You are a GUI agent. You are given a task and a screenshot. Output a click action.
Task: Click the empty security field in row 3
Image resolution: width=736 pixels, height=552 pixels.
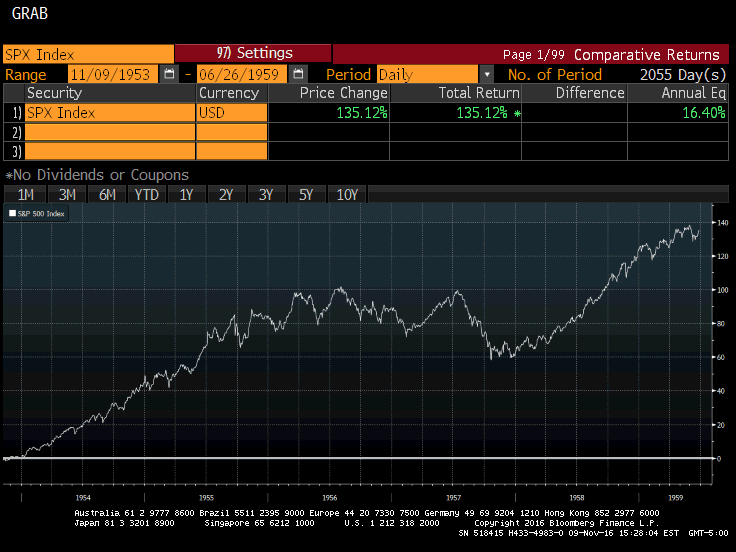pos(110,151)
